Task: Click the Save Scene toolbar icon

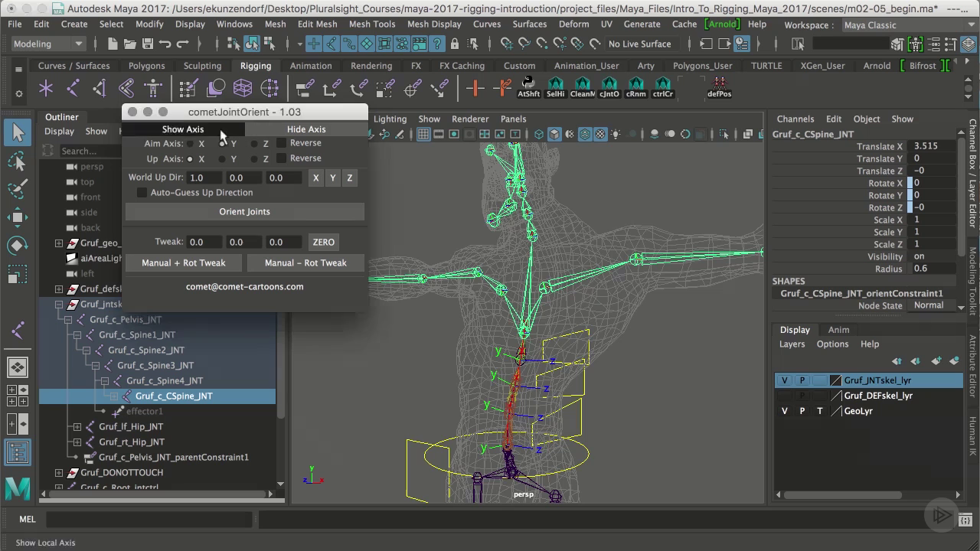Action: 147,44
